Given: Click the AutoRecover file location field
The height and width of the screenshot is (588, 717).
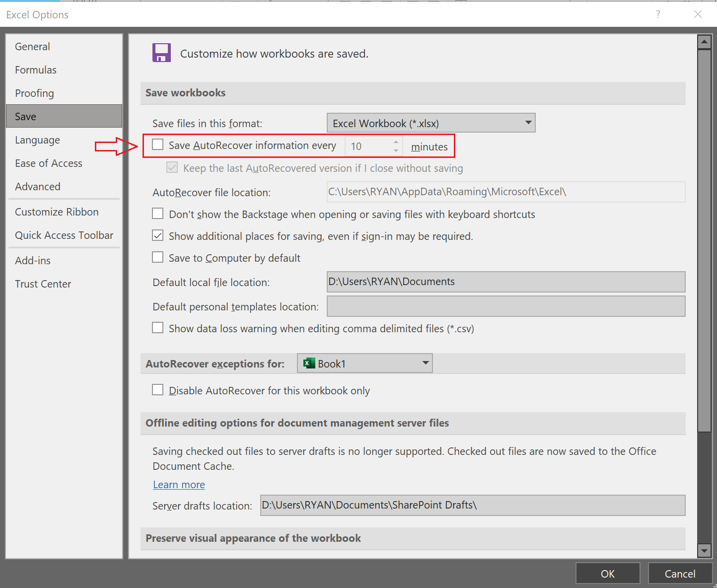Looking at the screenshot, I should click(506, 192).
